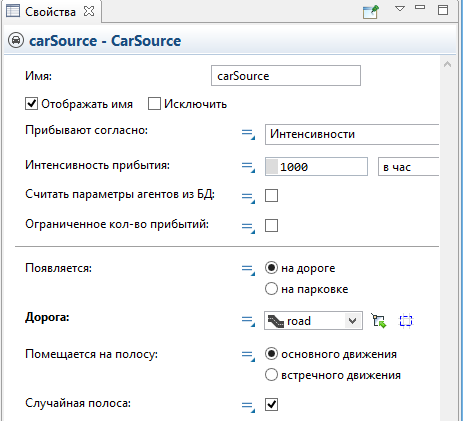Click the select road from graphical editor icon
This screenshot has width=463, height=421.
(379, 321)
